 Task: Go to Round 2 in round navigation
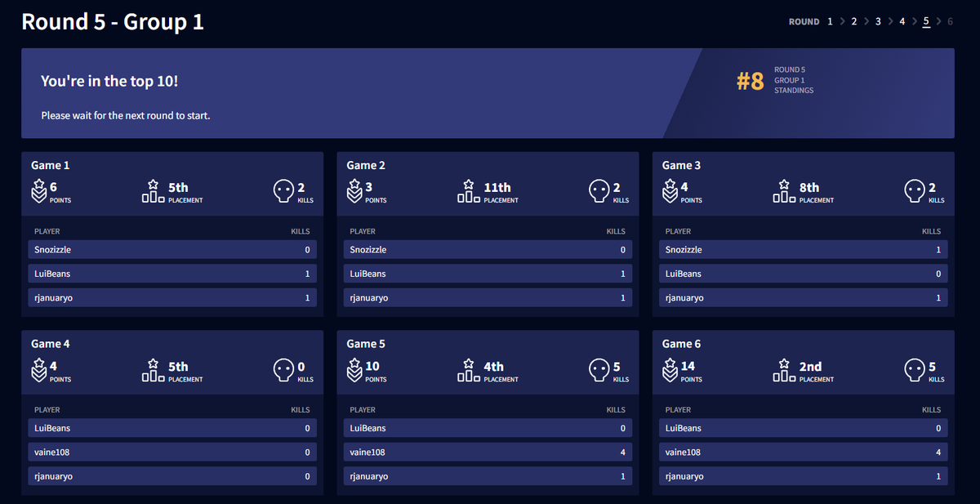coord(854,21)
